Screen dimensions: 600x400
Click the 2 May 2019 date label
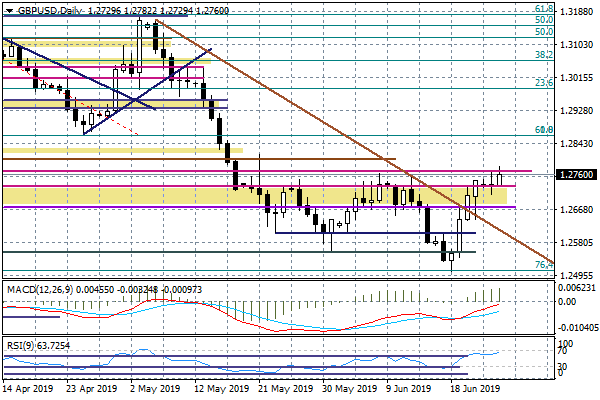click(x=155, y=389)
